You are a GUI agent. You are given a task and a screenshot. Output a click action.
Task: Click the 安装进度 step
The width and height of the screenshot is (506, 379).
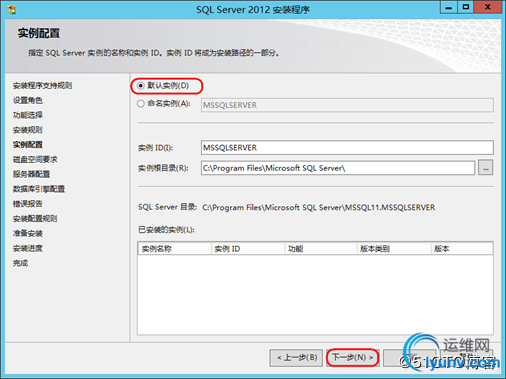[x=28, y=248]
